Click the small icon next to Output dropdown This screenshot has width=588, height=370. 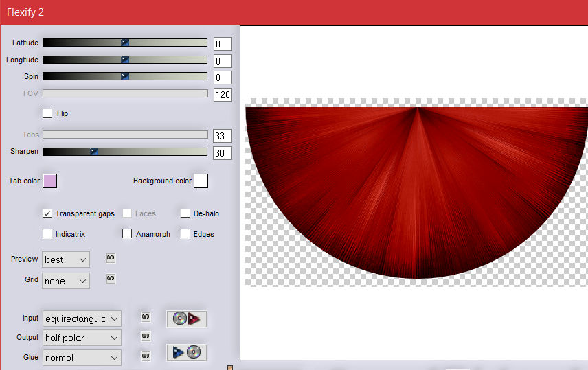(146, 336)
